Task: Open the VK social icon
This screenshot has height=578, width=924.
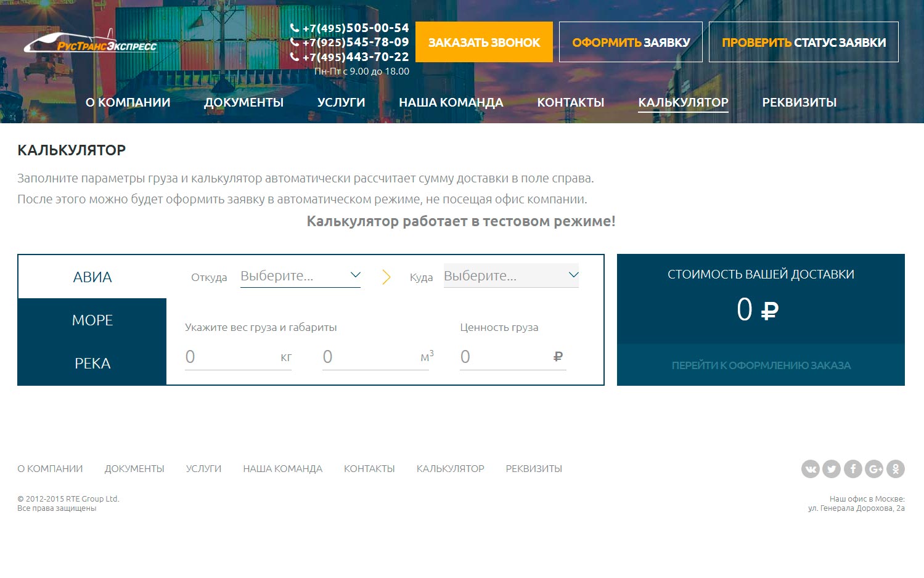Action: coord(811,469)
